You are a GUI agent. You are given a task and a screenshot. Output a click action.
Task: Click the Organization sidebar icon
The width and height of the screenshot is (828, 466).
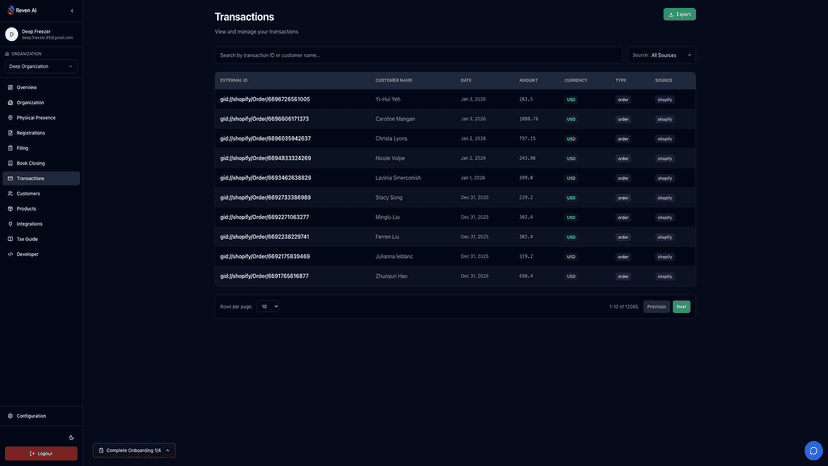pos(10,102)
